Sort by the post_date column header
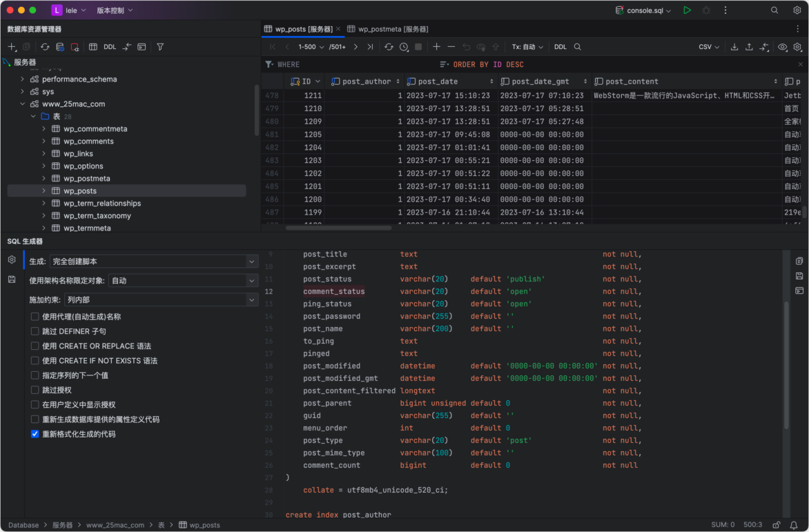 pos(451,81)
